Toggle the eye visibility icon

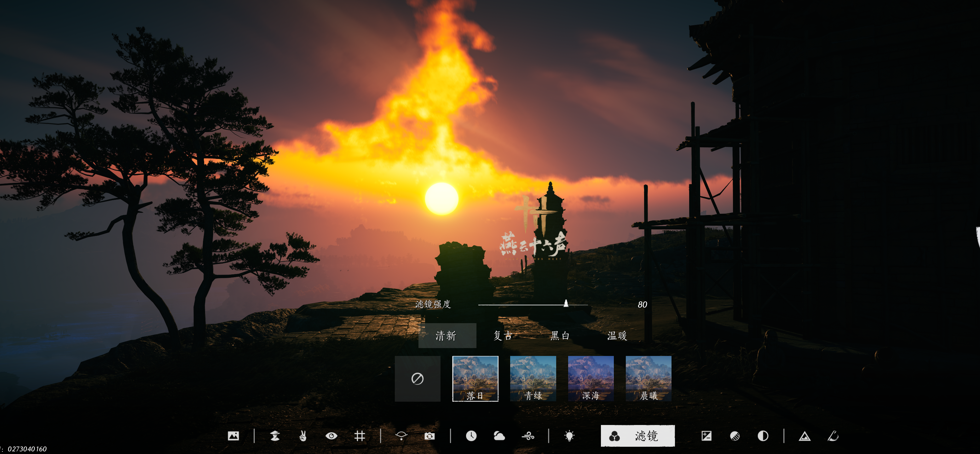click(x=331, y=436)
